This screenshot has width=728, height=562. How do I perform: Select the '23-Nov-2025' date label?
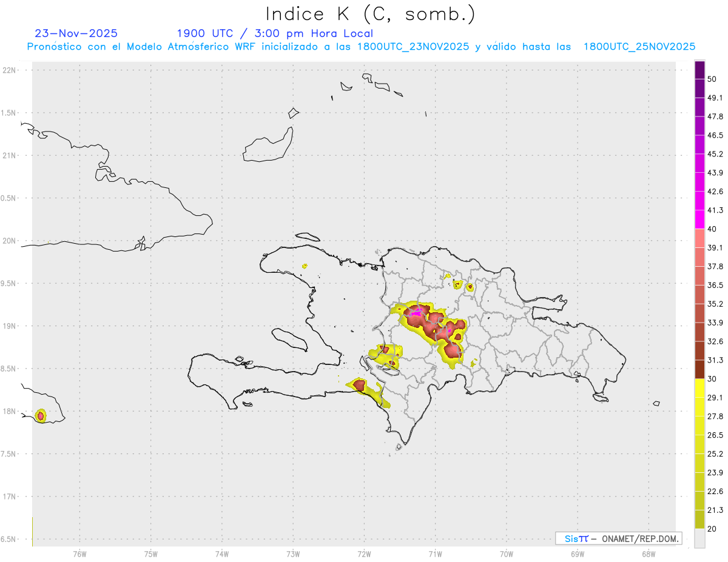click(x=76, y=33)
